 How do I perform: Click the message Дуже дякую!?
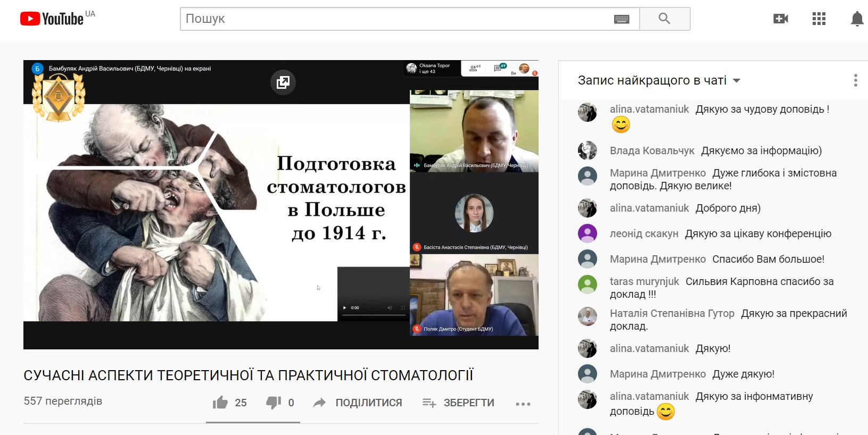743,374
